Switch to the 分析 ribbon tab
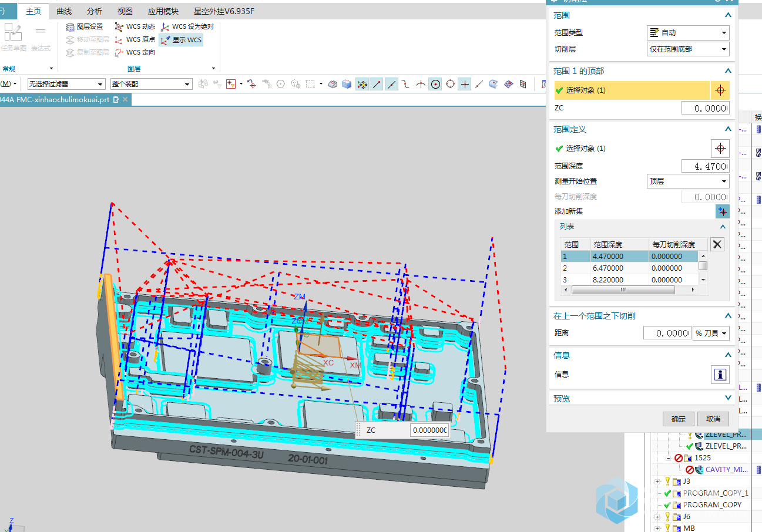This screenshot has width=762, height=532. [x=94, y=11]
